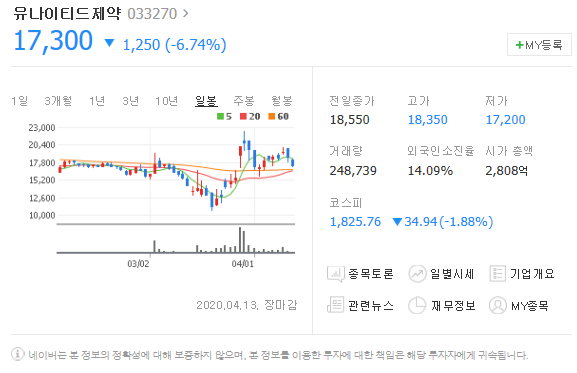This screenshot has width=577, height=373.
Task: Click the change value 1,250 (-6.74%)
Action: click(x=174, y=45)
